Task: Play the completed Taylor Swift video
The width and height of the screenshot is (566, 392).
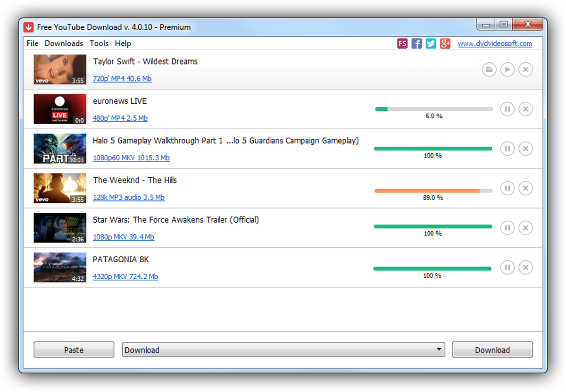Action: tap(508, 69)
